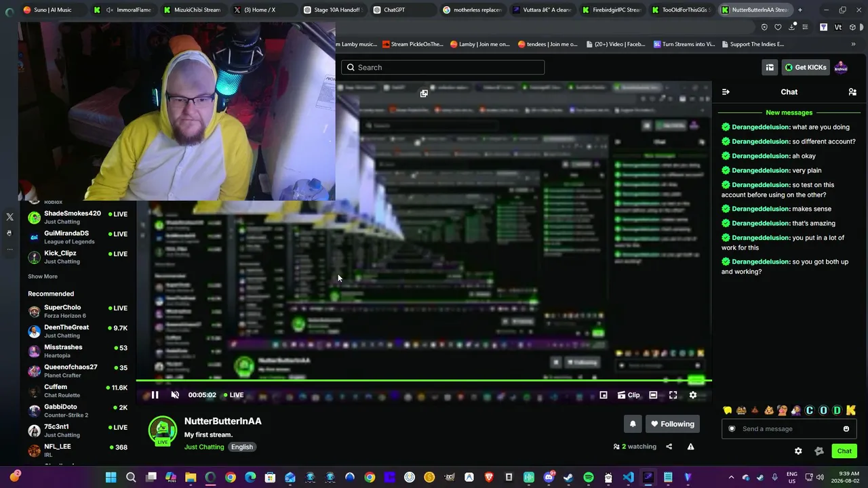Click the Following button
The image size is (868, 488).
coord(673,424)
